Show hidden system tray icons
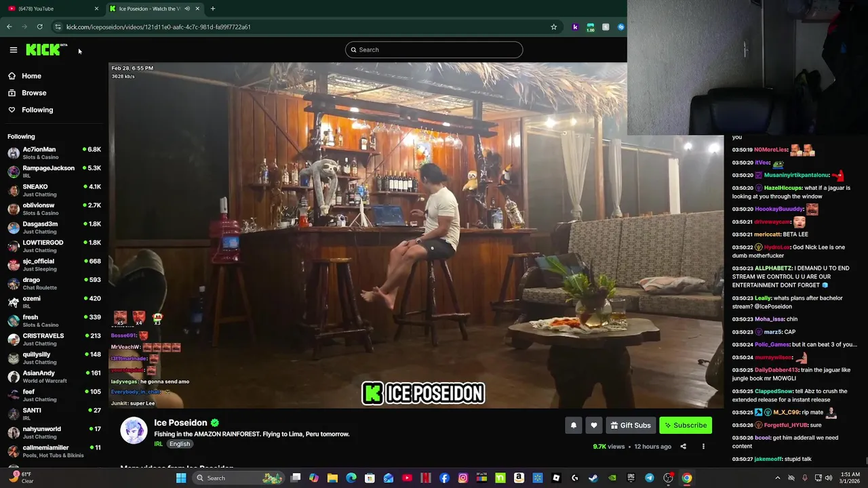This screenshot has height=488, width=868. pyautogui.click(x=777, y=478)
